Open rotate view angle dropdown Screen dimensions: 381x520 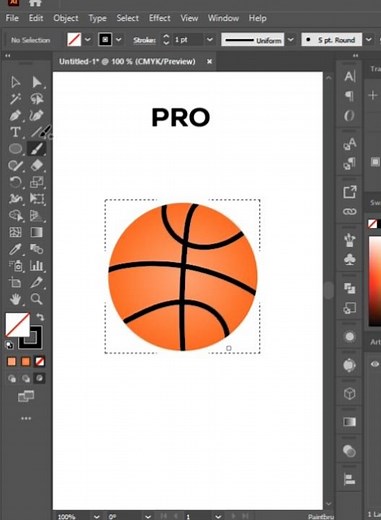tap(148, 516)
